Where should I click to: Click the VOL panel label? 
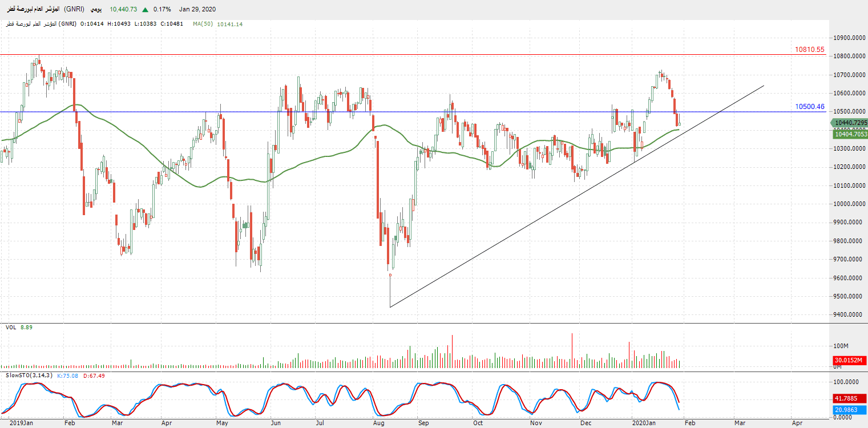[x=10, y=328]
